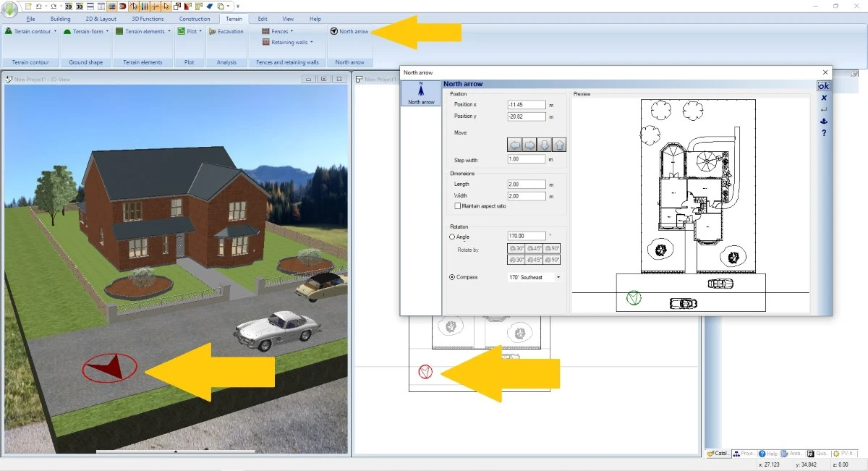Screen dimensions: 868x471
Task: Click the 2D view icon in quick toolbar
Action: [68, 6]
